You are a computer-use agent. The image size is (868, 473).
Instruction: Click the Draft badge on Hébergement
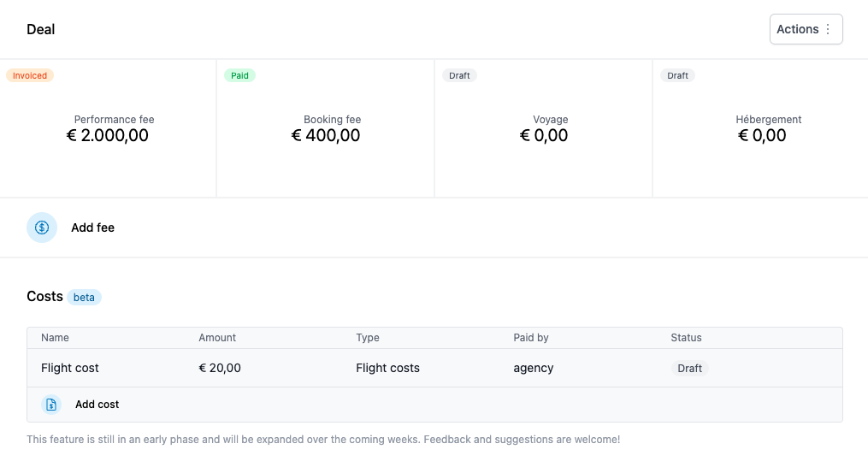coord(677,75)
